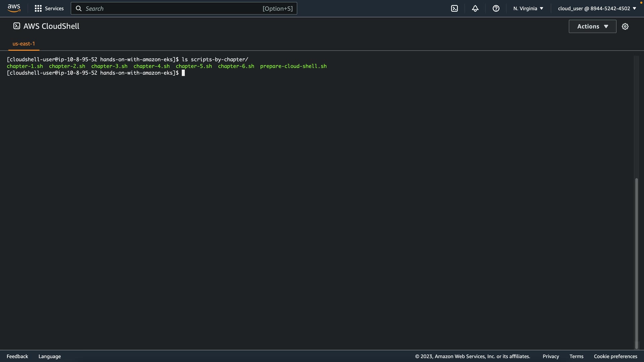Open the notifications bell
This screenshot has width=644, height=362.
tap(475, 8)
